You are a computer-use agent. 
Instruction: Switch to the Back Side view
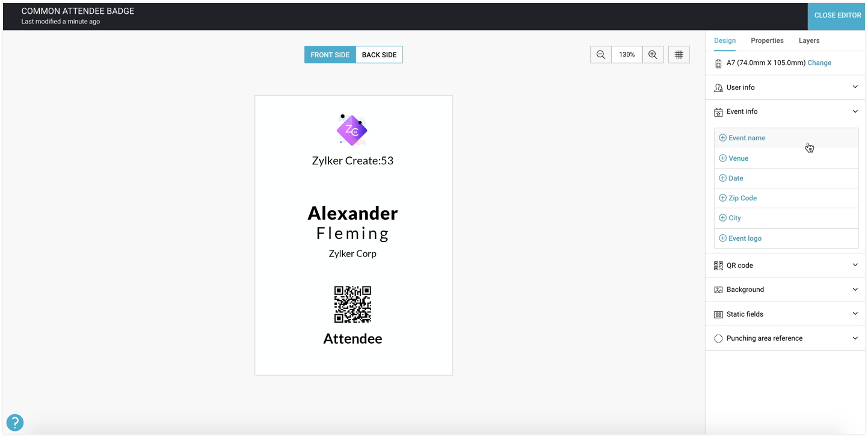379,55
